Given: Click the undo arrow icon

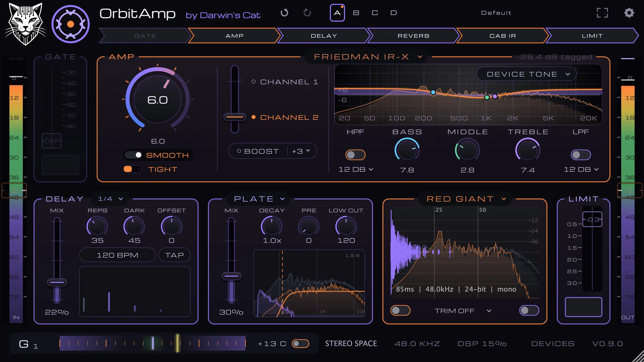Looking at the screenshot, I should [x=284, y=13].
